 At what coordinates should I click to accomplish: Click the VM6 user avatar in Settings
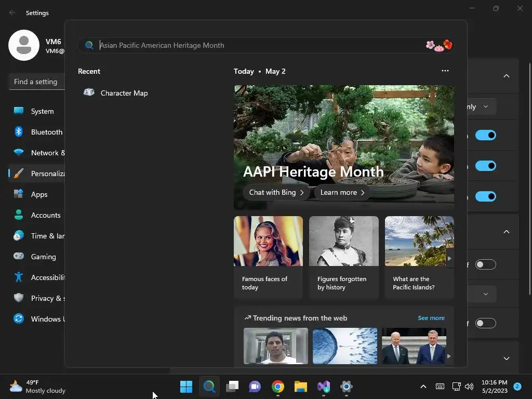[x=24, y=45]
